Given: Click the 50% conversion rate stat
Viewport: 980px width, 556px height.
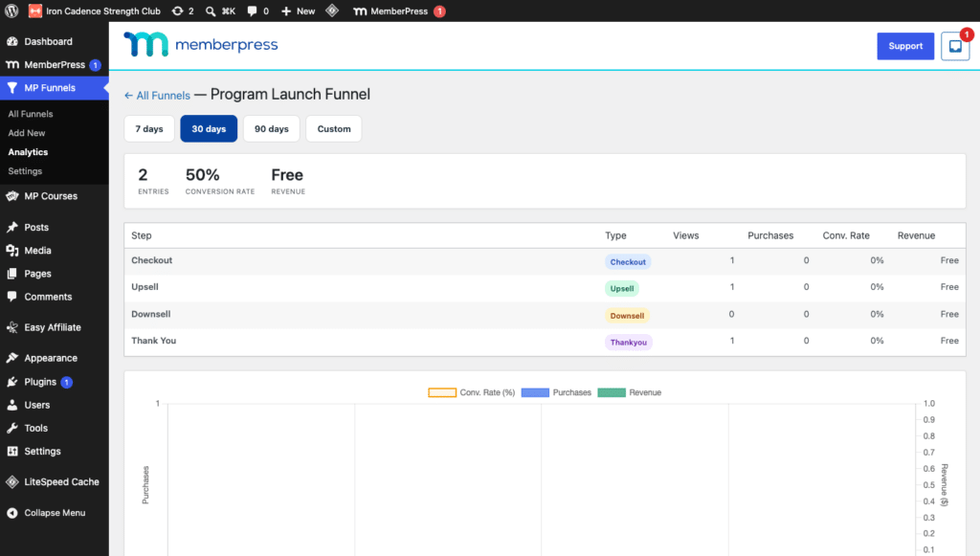Looking at the screenshot, I should click(x=203, y=175).
